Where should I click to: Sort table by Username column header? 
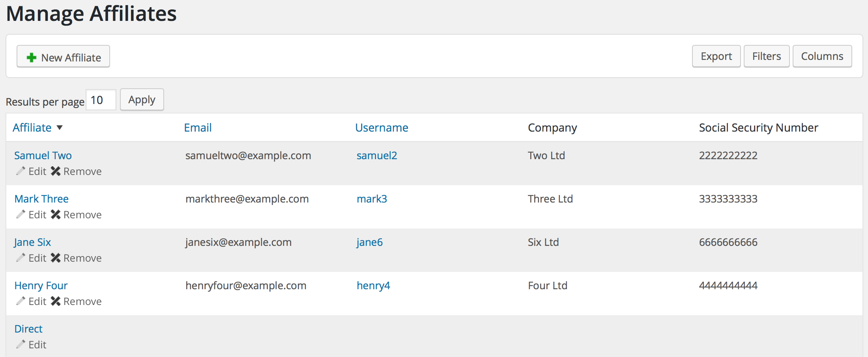tap(382, 128)
